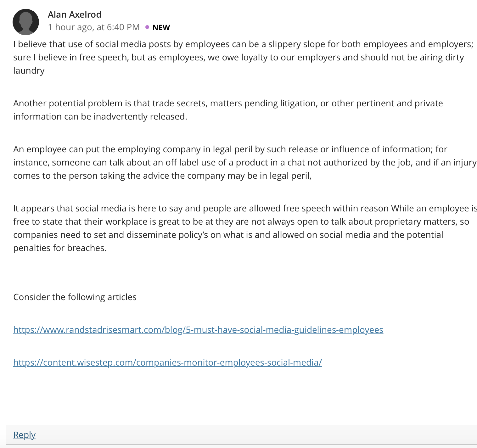Click the 'sure I believe in free speech' line
This screenshot has width=477, height=448.
[239, 57]
